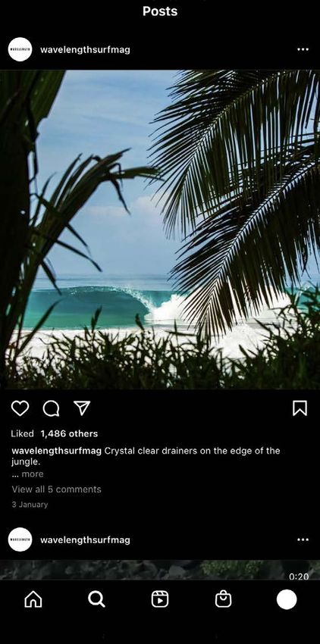
Task: Go to Home feed tab
Action: click(33, 599)
